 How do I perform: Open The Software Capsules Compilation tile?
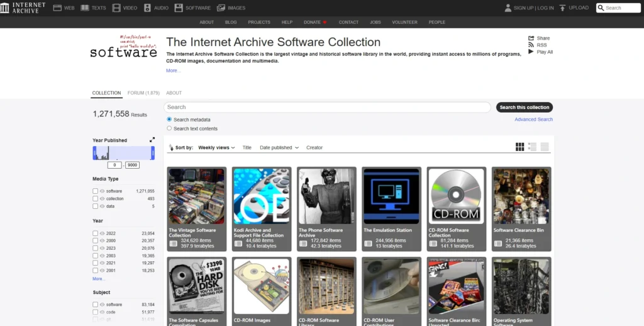click(197, 291)
